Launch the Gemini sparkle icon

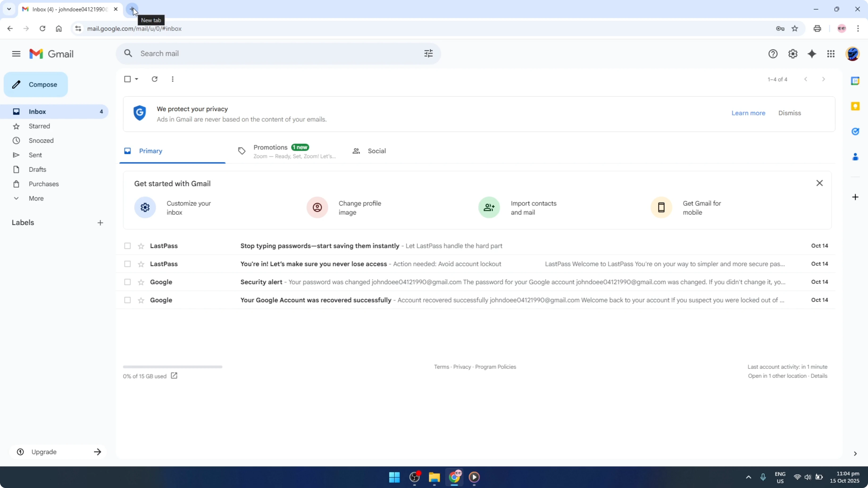point(812,54)
